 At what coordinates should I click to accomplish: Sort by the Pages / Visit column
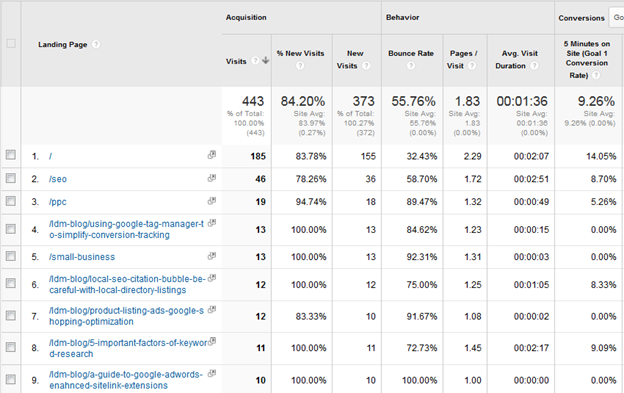click(x=463, y=59)
